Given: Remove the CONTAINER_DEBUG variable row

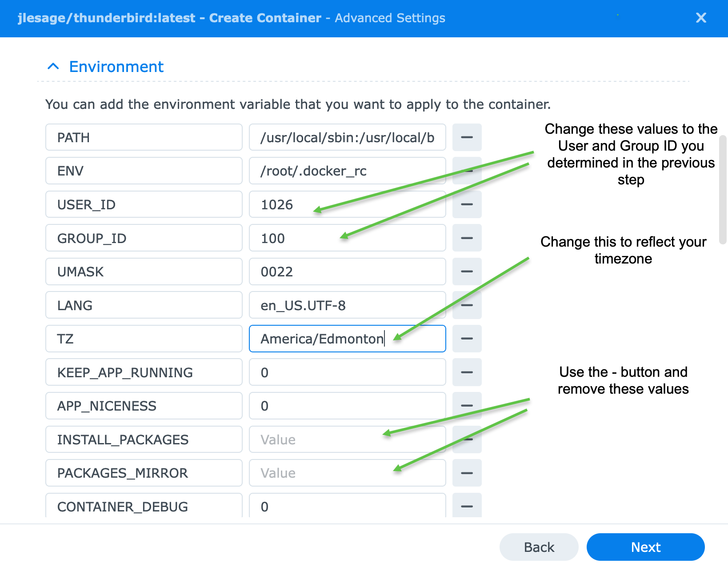Looking at the screenshot, I should [x=467, y=506].
